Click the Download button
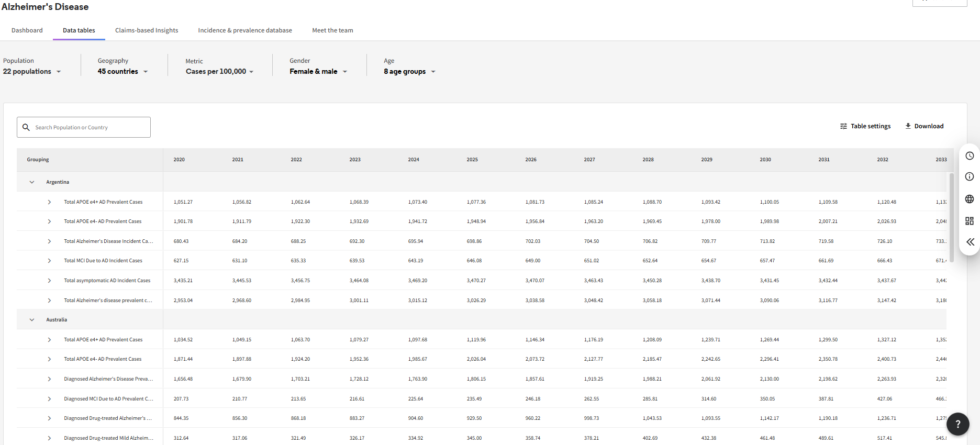The width and height of the screenshot is (980, 445). click(924, 126)
